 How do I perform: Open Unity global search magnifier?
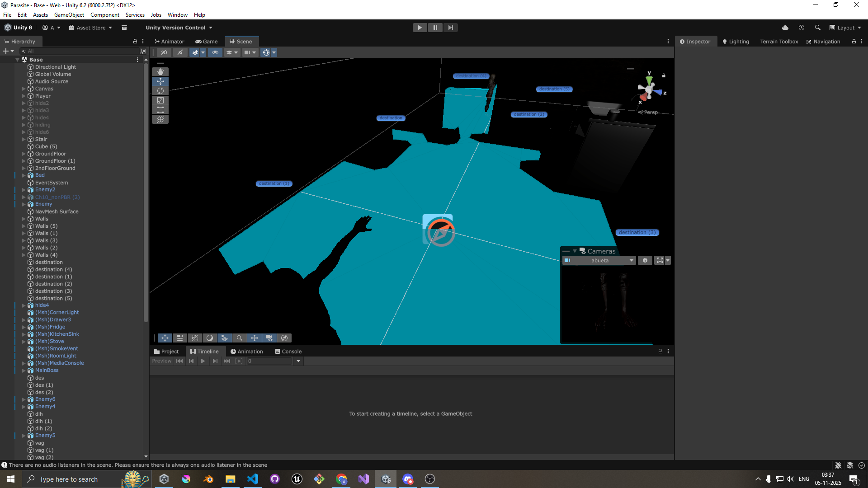pos(817,28)
